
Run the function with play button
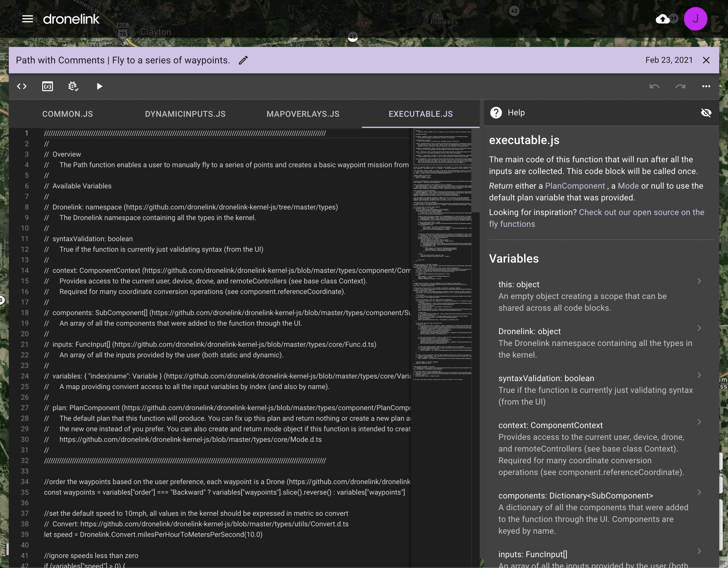coord(99,86)
